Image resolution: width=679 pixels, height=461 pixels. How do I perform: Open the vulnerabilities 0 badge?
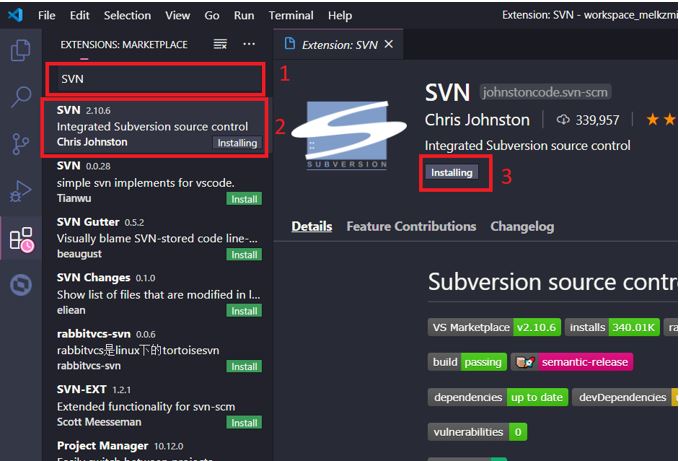[477, 432]
